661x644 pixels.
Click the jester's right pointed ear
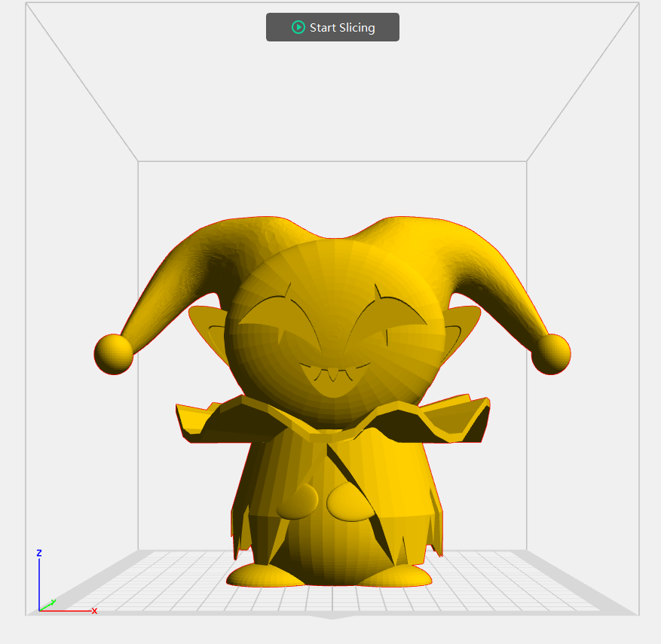point(461,334)
